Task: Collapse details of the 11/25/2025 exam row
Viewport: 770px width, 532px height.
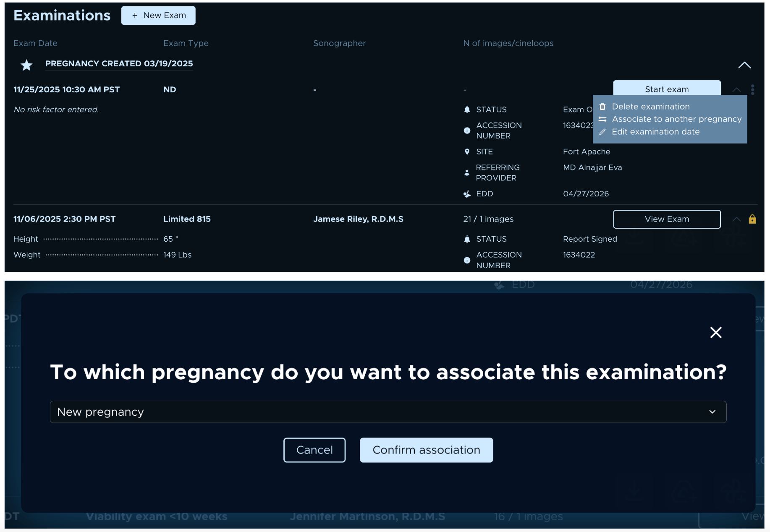Action: click(736, 90)
